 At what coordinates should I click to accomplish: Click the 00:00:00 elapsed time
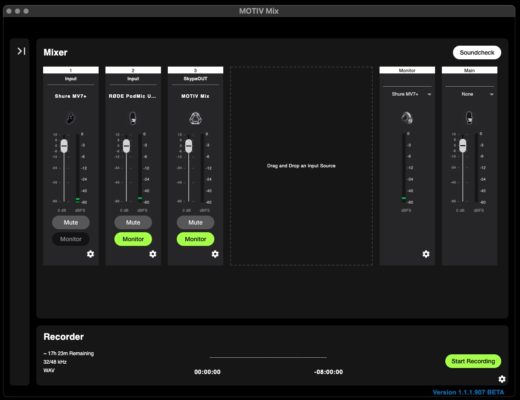(207, 372)
